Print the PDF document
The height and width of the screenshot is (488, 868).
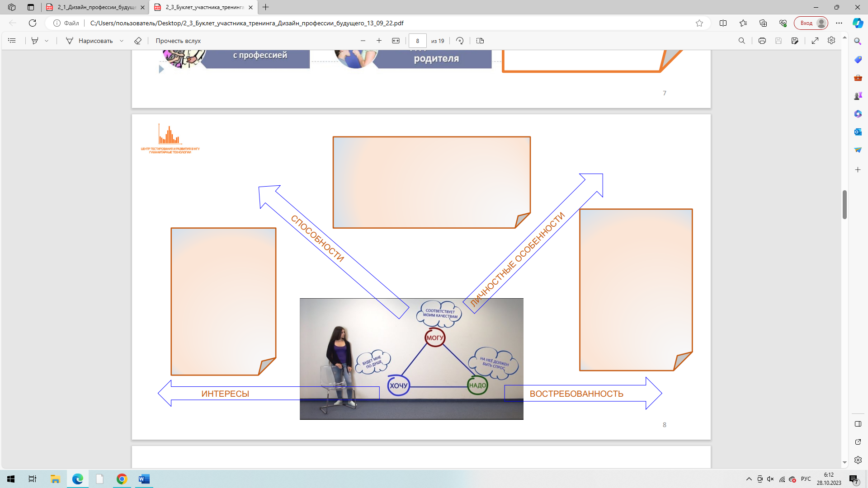pos(762,41)
